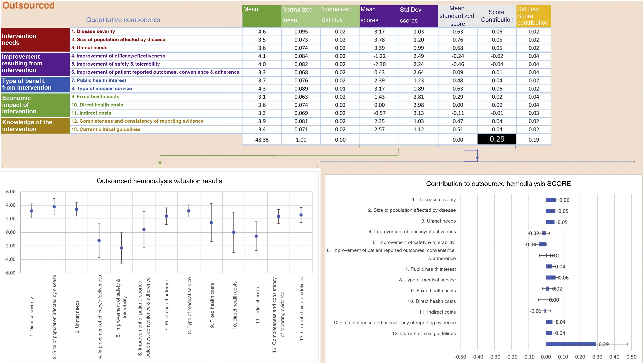The height and width of the screenshot is (364, 644).
Task: Click the '1. Disease severity' row label
Action: [x=93, y=31]
